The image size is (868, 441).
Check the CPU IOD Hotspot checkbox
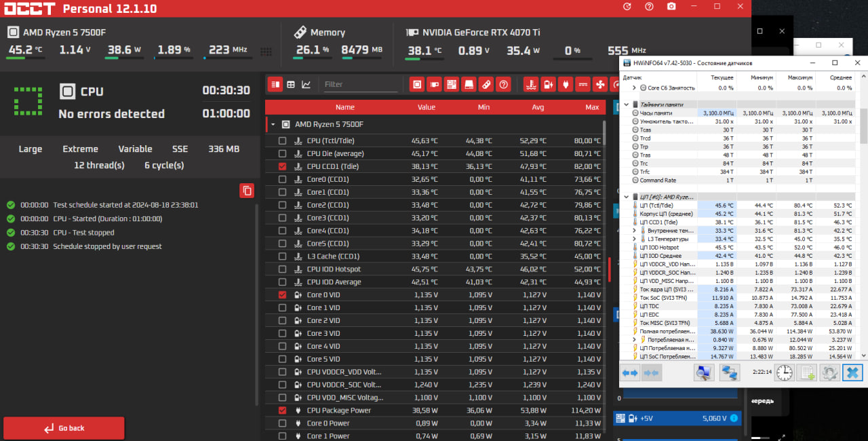coord(282,269)
